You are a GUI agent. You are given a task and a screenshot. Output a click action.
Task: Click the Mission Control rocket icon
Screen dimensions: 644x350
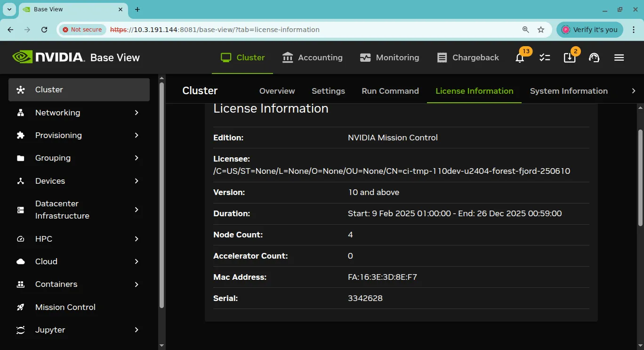tap(21, 307)
